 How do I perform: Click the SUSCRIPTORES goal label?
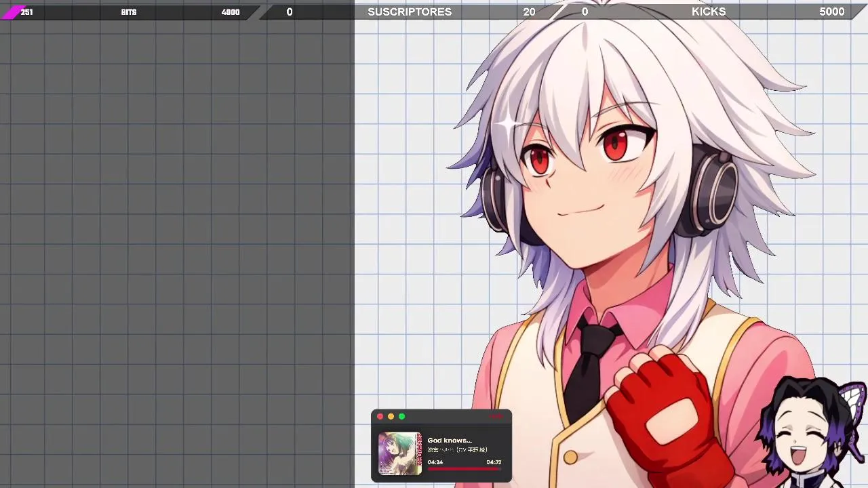coord(410,12)
